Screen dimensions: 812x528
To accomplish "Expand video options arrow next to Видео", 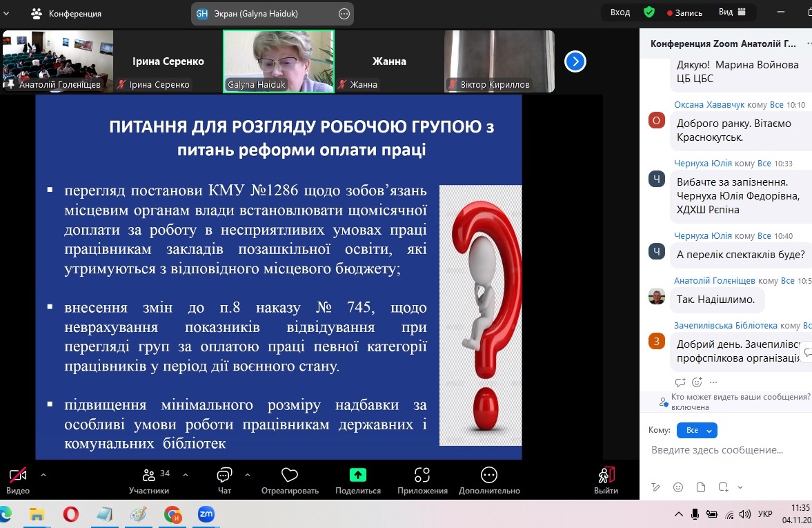I will point(43,475).
